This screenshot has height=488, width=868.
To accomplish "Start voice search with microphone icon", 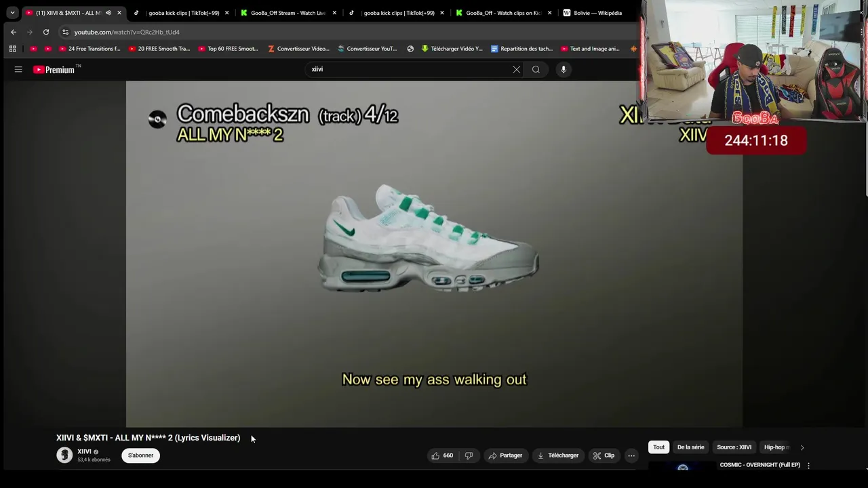I will tap(563, 69).
